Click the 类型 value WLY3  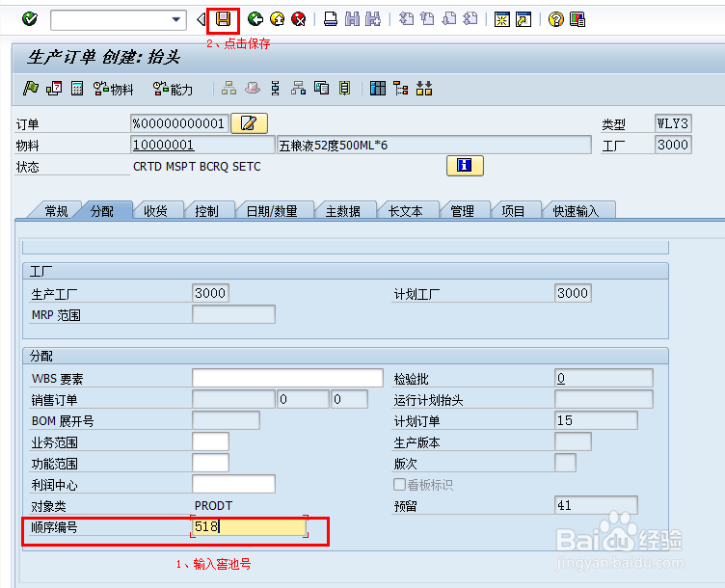[x=673, y=123]
